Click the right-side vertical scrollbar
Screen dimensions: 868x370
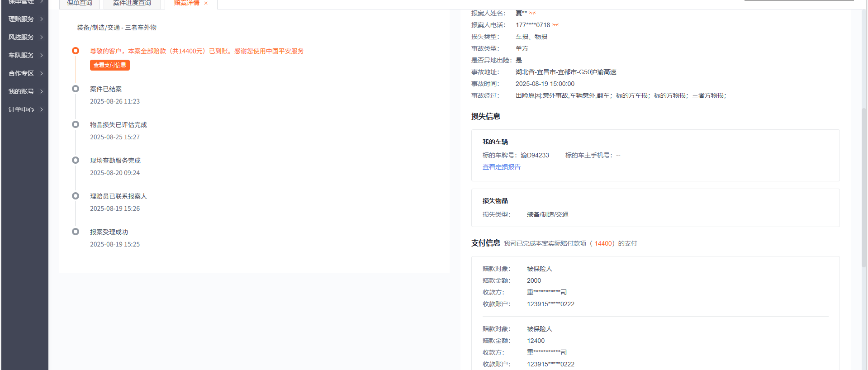click(x=864, y=181)
